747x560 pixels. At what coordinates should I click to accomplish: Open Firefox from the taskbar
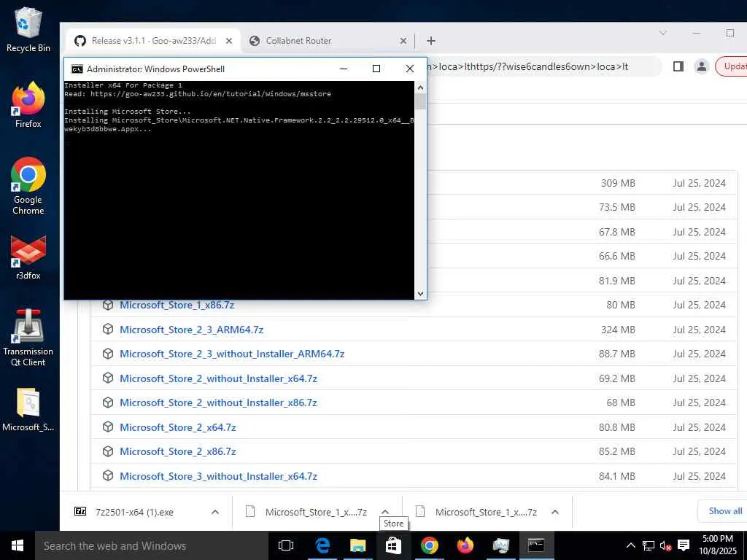[x=465, y=545]
